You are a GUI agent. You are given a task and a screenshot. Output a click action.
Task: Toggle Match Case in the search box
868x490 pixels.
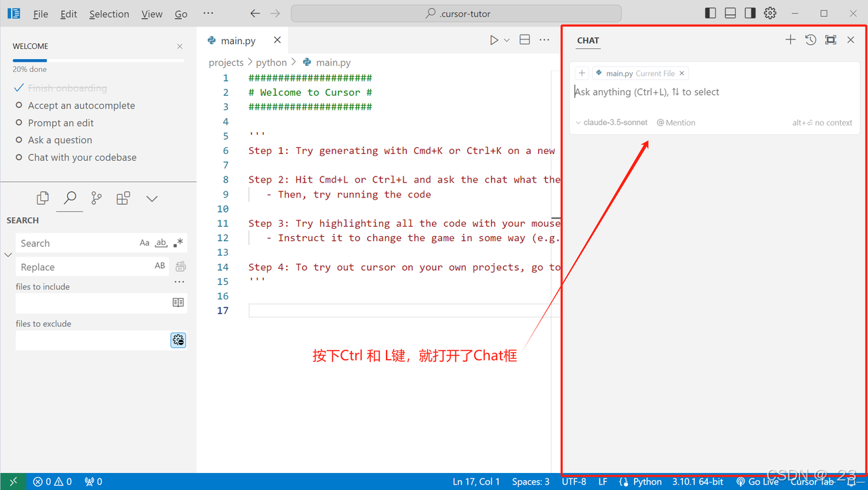[x=144, y=243]
